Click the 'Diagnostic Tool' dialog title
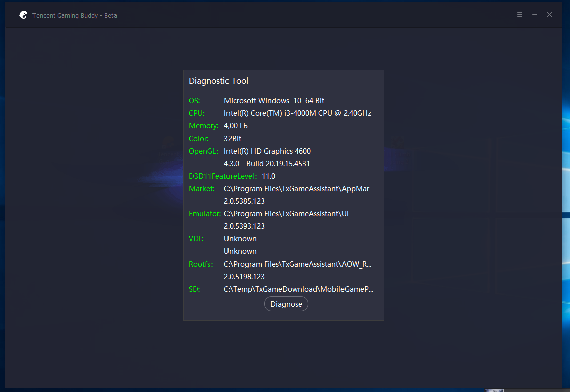The image size is (570, 392). click(218, 81)
